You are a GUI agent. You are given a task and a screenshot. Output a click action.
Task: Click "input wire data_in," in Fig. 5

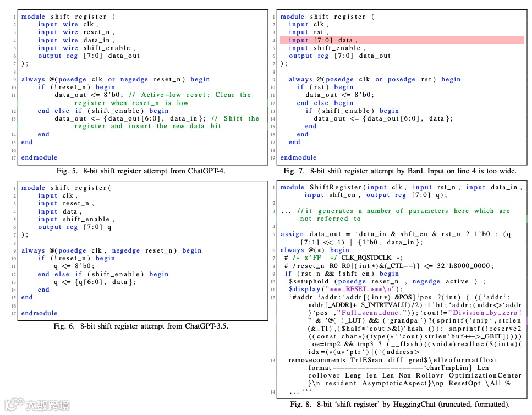click(x=76, y=40)
